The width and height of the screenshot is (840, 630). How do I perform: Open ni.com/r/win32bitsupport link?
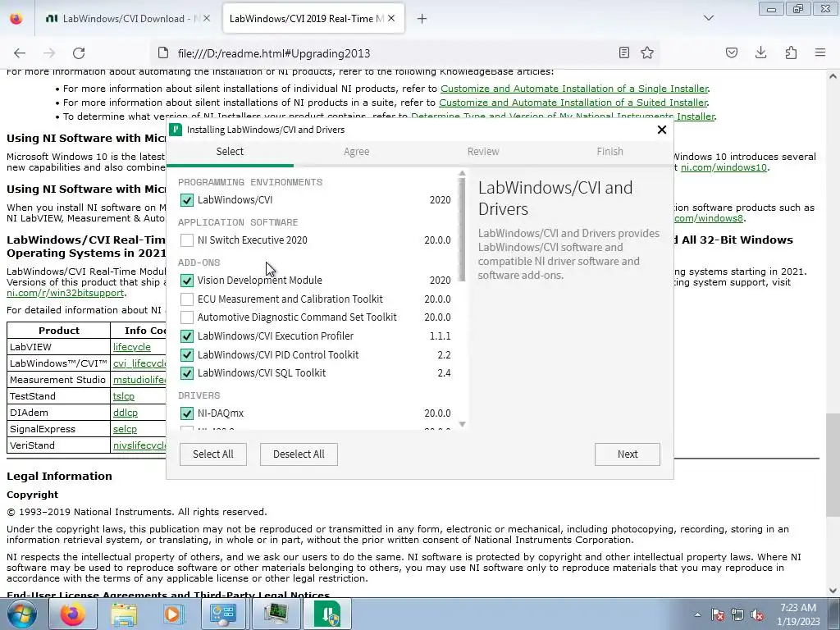[x=66, y=293]
